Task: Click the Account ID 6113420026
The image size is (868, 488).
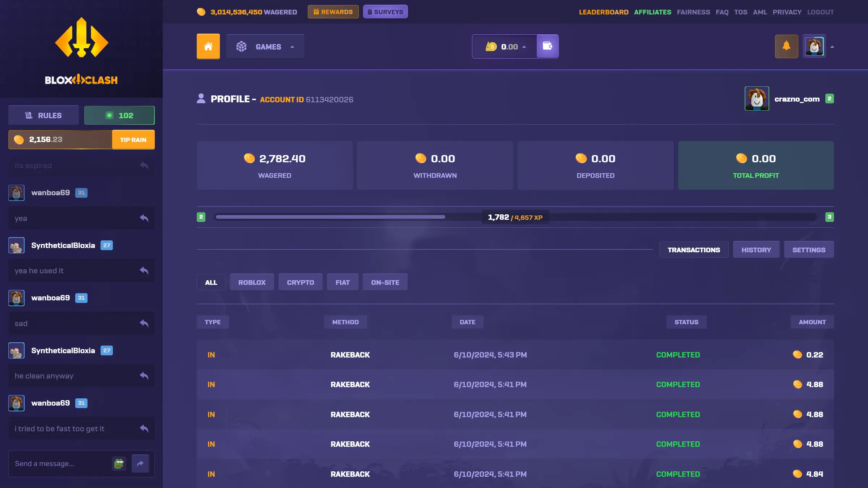Action: point(307,99)
